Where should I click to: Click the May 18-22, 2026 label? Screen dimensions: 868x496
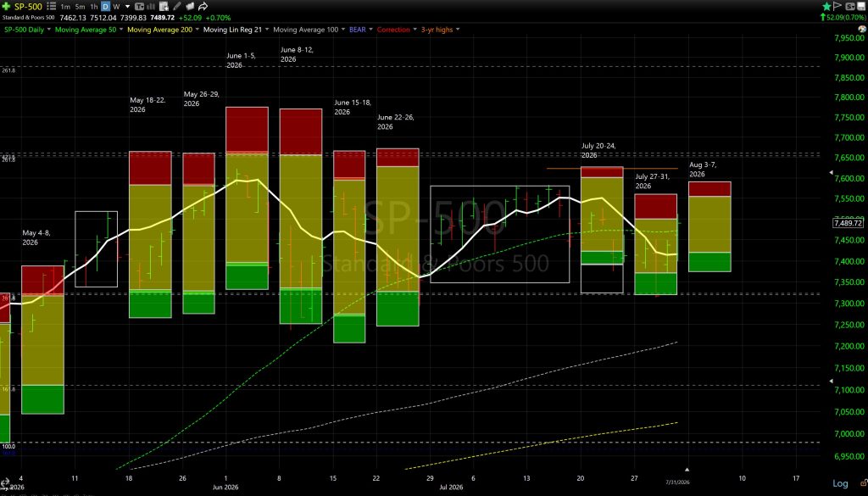(147, 104)
